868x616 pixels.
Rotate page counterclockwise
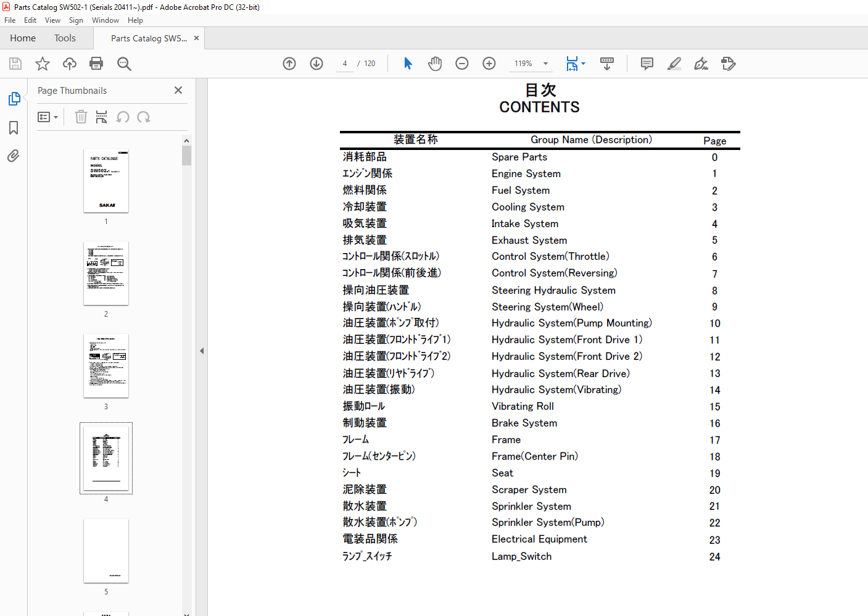tap(123, 117)
